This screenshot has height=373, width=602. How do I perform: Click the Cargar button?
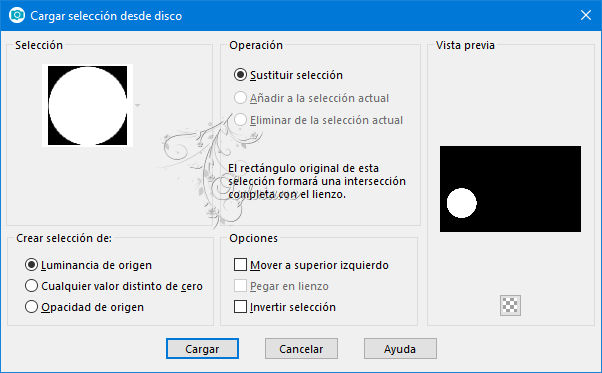tap(202, 348)
